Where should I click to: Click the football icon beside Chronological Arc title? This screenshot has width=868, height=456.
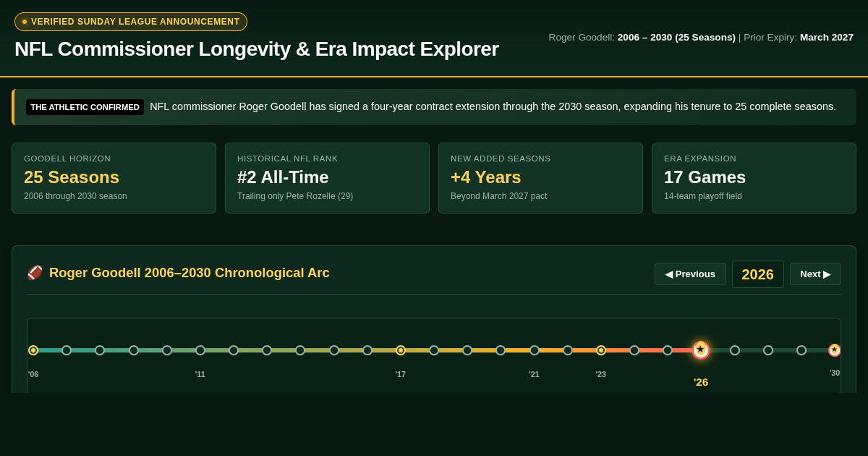[x=35, y=273]
